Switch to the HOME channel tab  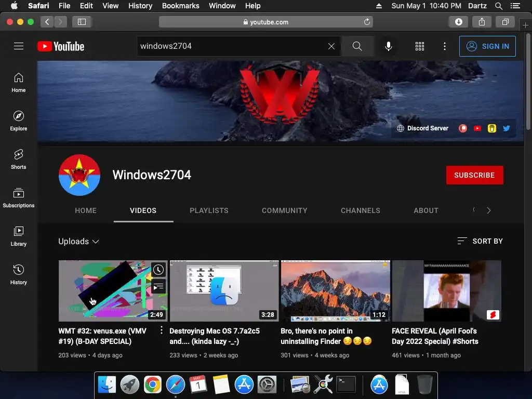tap(86, 210)
